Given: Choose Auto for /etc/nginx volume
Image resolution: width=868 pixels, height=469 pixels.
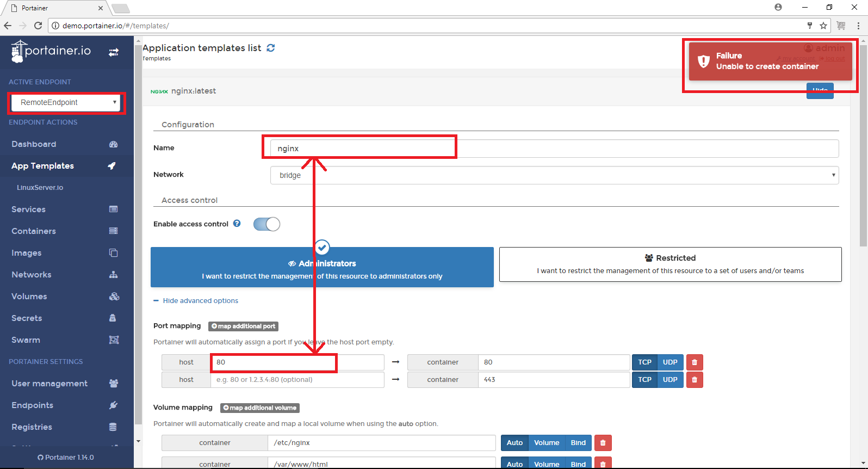Looking at the screenshot, I should tap(514, 443).
